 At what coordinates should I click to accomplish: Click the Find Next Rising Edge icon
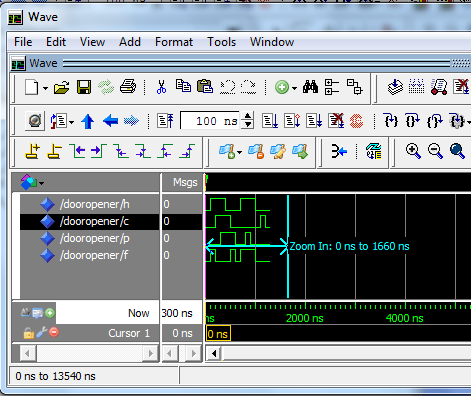[187, 151]
